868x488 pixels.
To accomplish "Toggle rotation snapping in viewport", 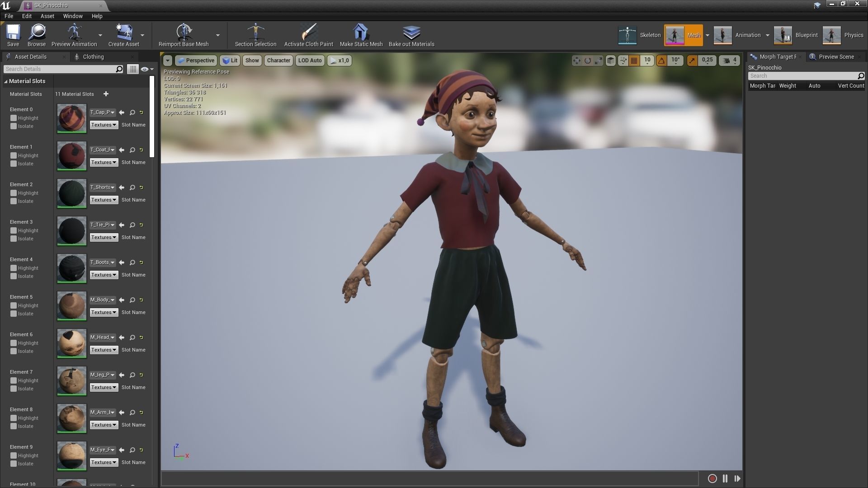I will (x=661, y=61).
